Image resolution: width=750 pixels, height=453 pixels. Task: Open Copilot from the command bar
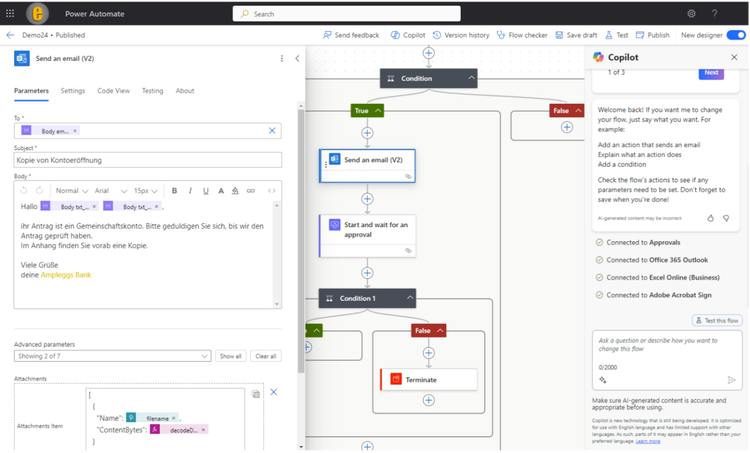tap(408, 35)
